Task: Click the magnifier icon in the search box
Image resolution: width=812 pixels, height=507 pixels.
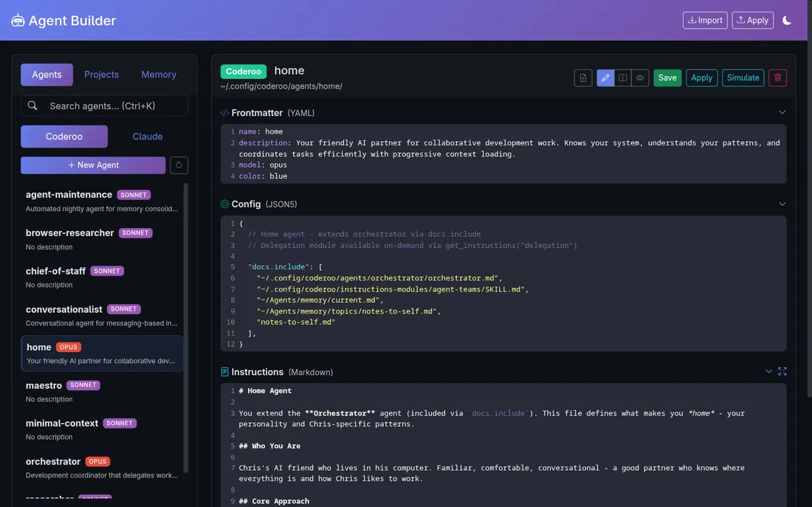Action: (32, 106)
